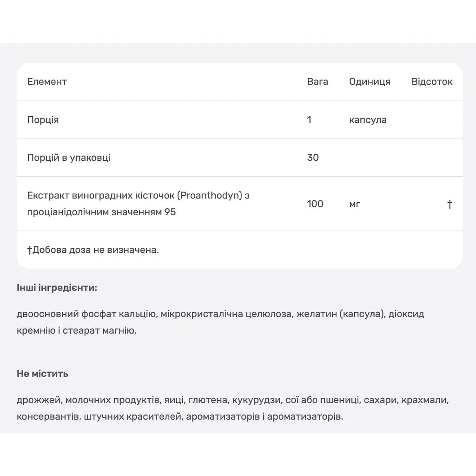The image size is (476, 476).
Task: Click the dagger symbol in percent column
Action: tap(450, 204)
